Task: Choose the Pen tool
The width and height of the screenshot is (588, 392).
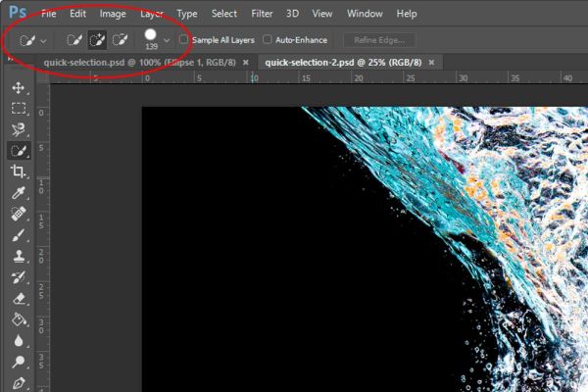Action: click(18, 383)
